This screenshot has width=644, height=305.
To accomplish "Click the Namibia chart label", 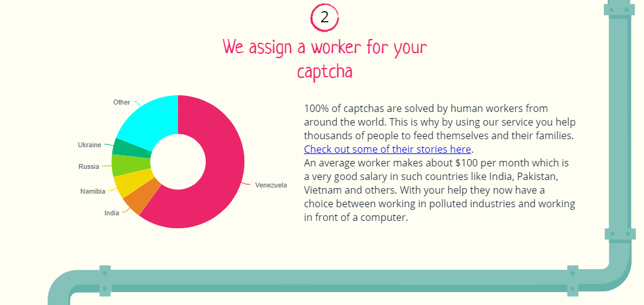I will tap(93, 191).
